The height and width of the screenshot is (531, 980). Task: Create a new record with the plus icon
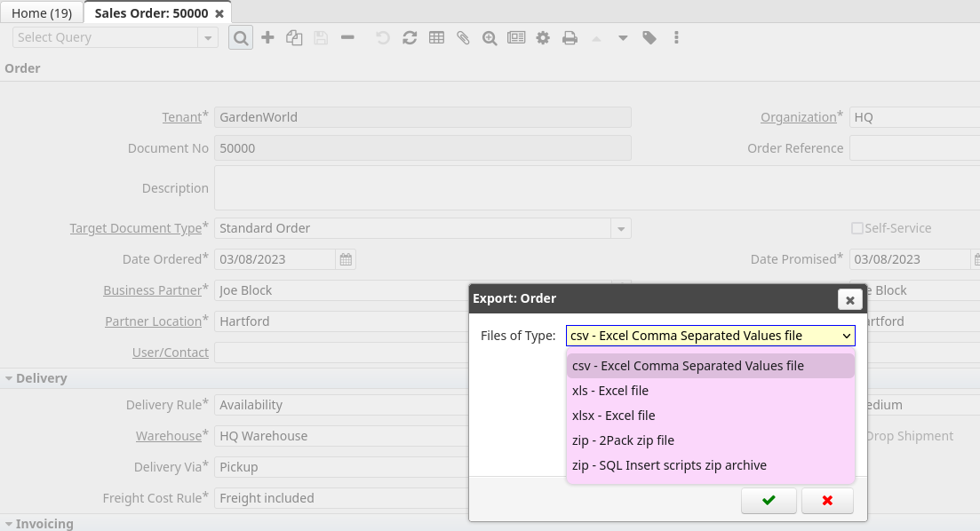tap(267, 37)
